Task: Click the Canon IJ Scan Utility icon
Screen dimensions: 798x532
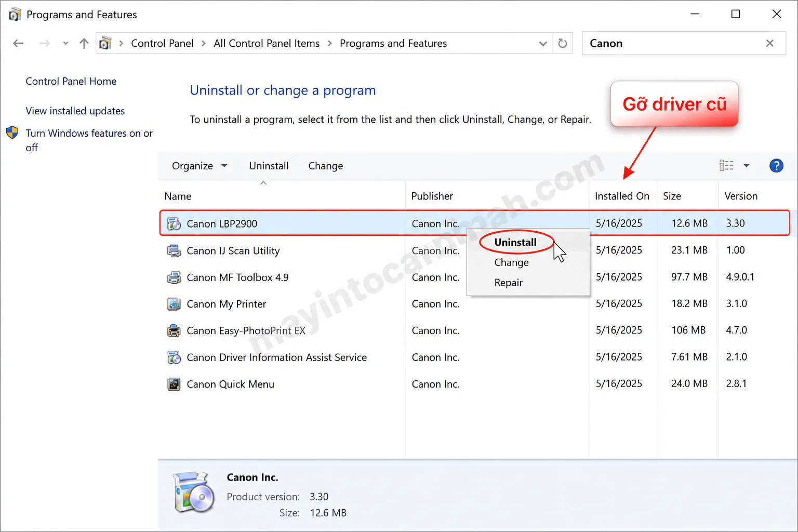Action: pyautogui.click(x=174, y=251)
